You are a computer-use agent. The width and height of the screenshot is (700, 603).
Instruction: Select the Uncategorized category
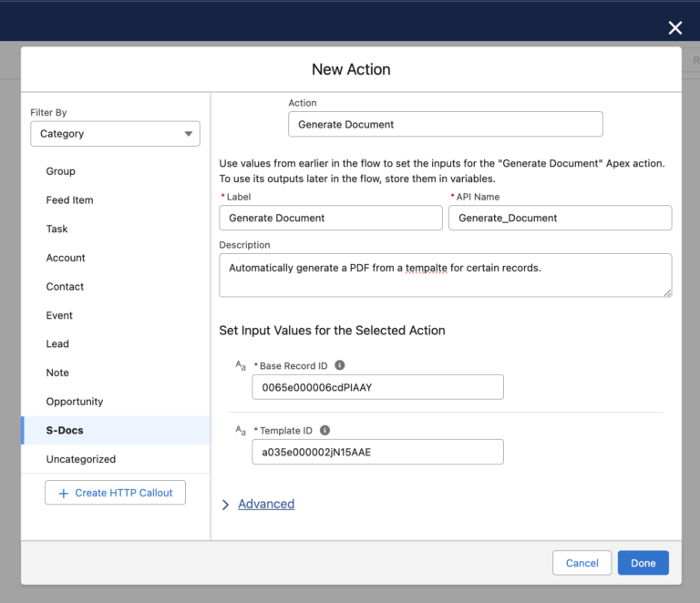[x=116, y=459]
